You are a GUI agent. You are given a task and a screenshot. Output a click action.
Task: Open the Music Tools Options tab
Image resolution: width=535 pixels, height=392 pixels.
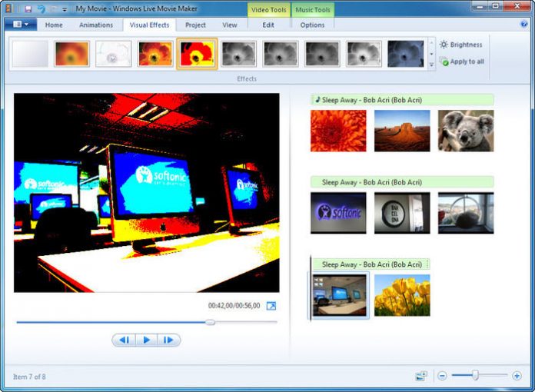click(x=312, y=25)
